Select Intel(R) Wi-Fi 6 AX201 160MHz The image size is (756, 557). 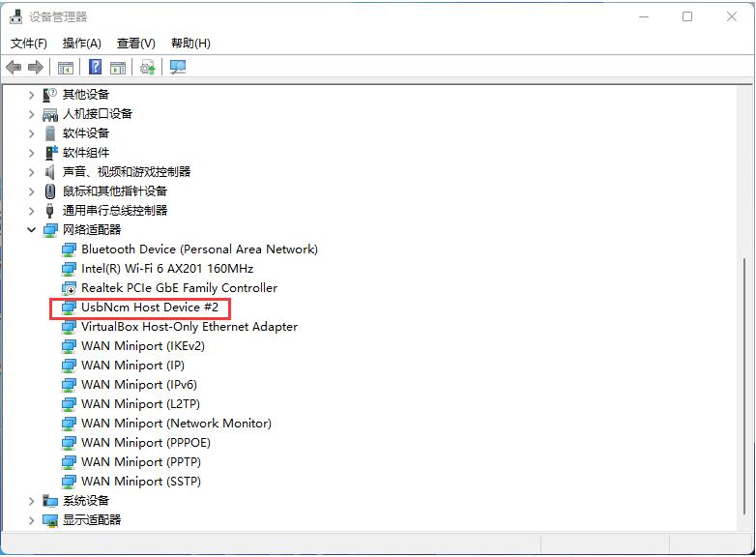pyautogui.click(x=167, y=269)
